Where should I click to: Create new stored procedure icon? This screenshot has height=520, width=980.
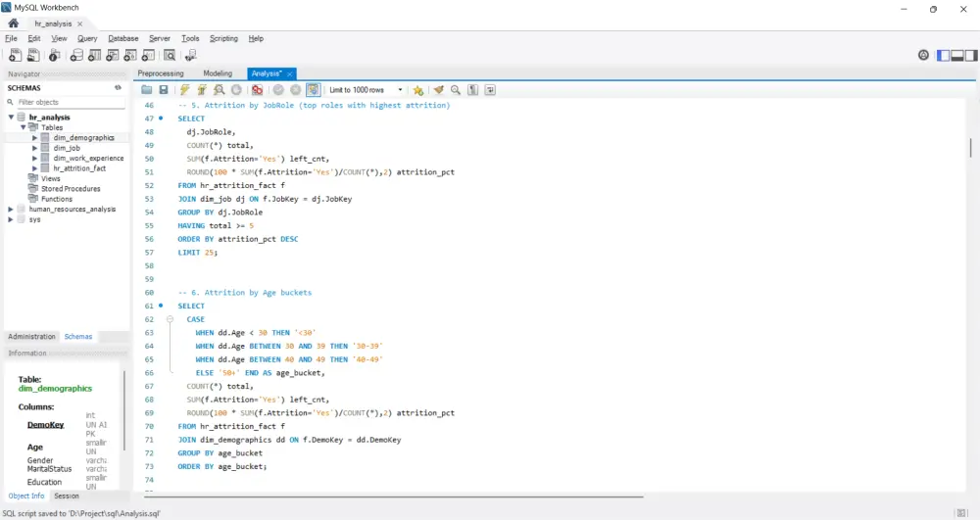click(130, 56)
